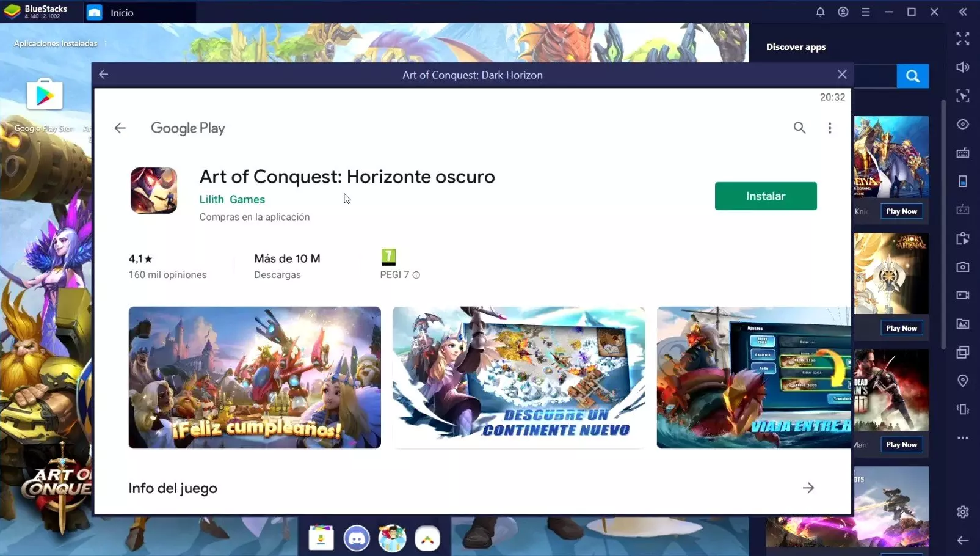
Task: Open the Discord icon in the dock
Action: click(x=357, y=538)
